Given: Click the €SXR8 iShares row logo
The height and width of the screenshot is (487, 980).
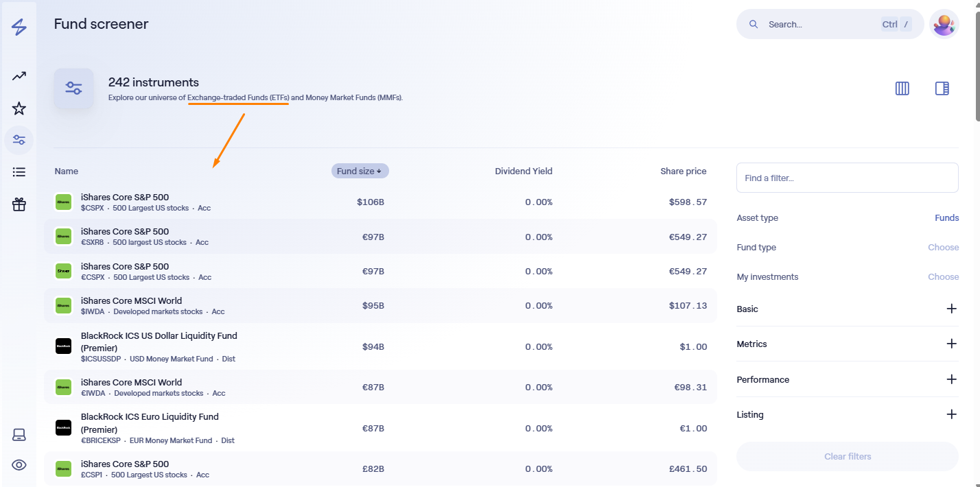Looking at the screenshot, I should (x=63, y=236).
